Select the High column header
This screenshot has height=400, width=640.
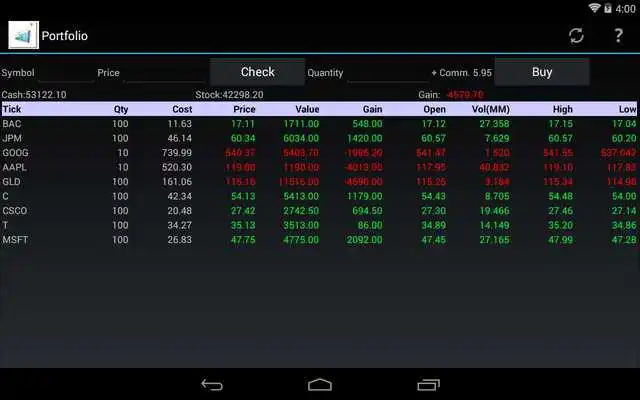[563, 109]
